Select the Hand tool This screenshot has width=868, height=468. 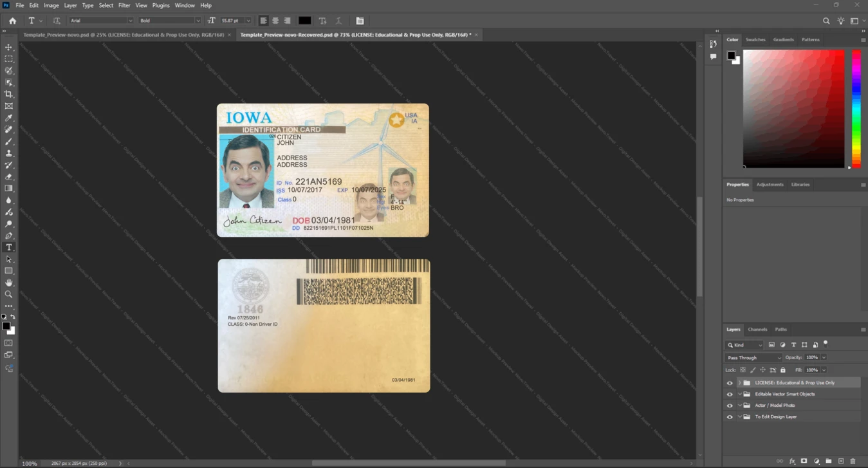[9, 283]
